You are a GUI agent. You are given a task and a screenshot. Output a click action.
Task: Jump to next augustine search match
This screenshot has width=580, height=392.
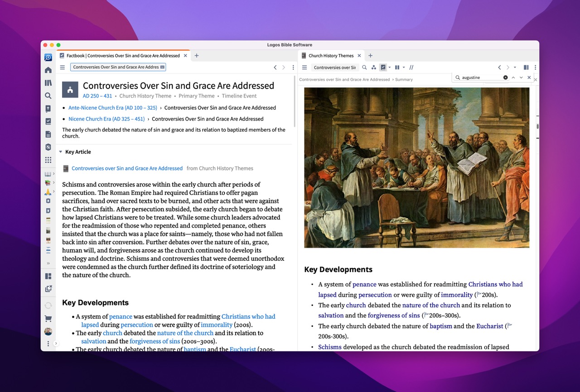click(x=521, y=77)
